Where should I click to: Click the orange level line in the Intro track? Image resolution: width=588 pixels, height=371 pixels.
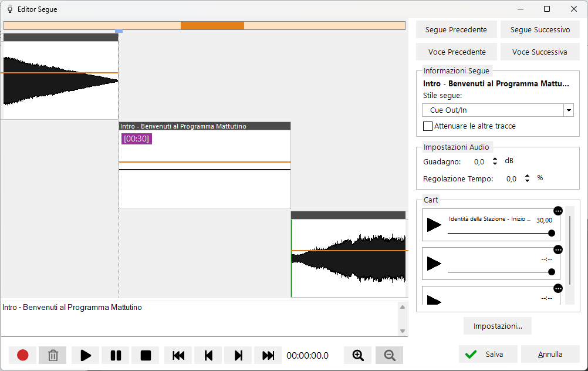click(205, 162)
